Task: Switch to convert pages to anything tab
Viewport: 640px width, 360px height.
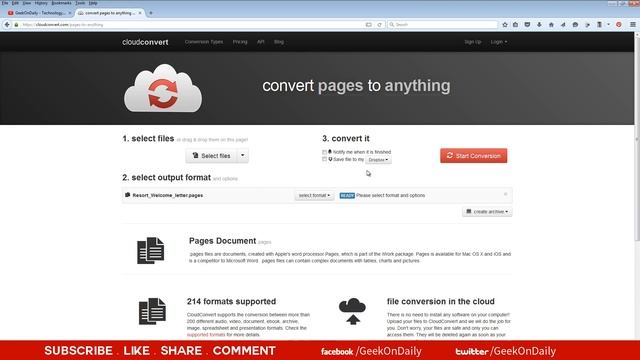Action: pos(109,13)
